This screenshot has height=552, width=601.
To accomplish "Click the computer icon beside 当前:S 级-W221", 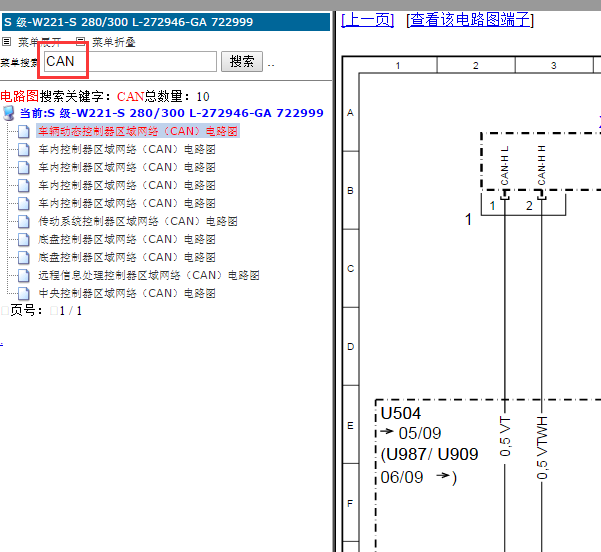I will coord(8,113).
